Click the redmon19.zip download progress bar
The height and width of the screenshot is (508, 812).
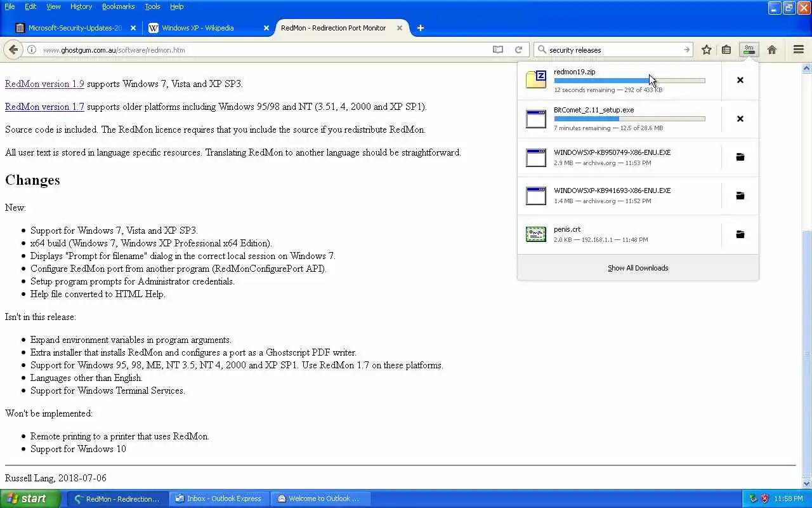pyautogui.click(x=629, y=81)
